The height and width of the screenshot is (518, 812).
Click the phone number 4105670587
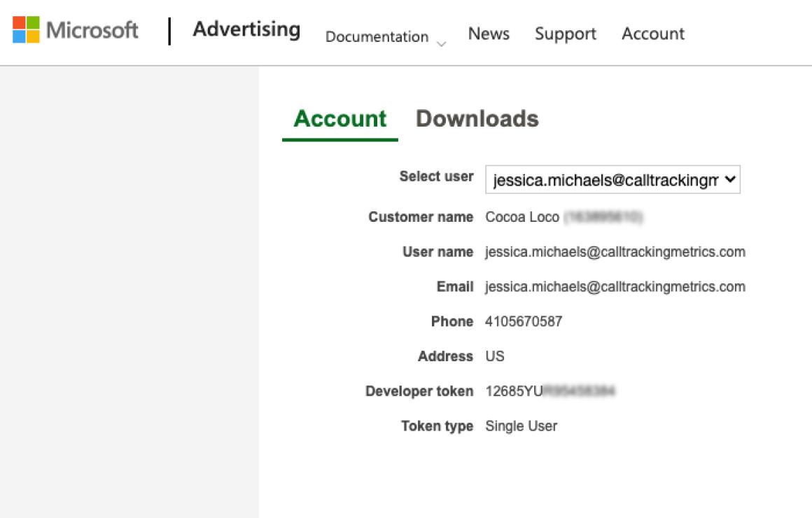[524, 322]
